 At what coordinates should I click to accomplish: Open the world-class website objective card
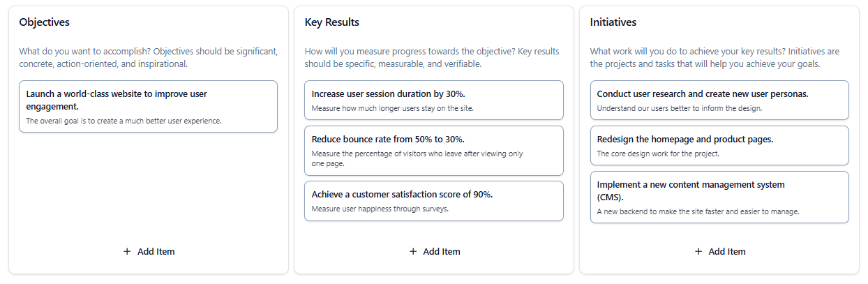(x=148, y=107)
